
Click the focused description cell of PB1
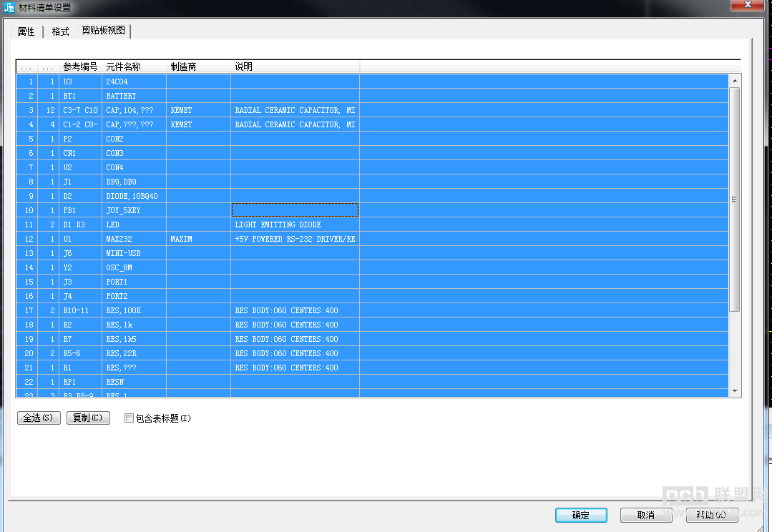click(x=295, y=210)
